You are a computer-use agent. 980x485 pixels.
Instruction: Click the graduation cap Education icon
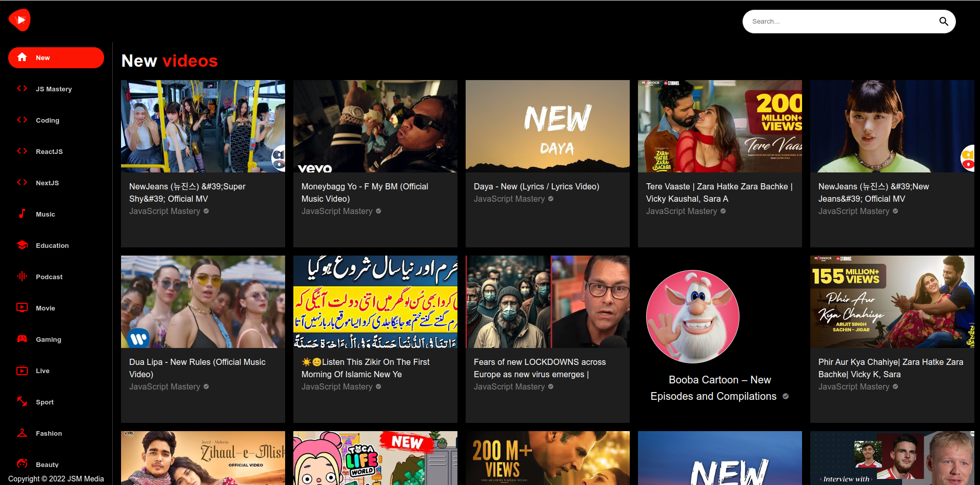pyautogui.click(x=22, y=245)
